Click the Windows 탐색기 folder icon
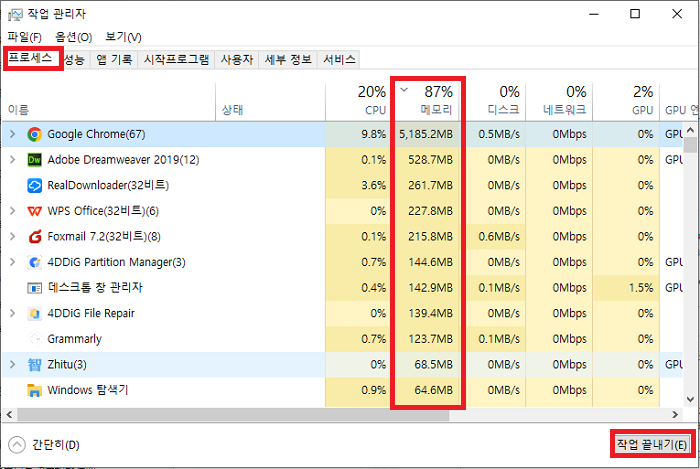The width and height of the screenshot is (700, 469). tap(34, 390)
